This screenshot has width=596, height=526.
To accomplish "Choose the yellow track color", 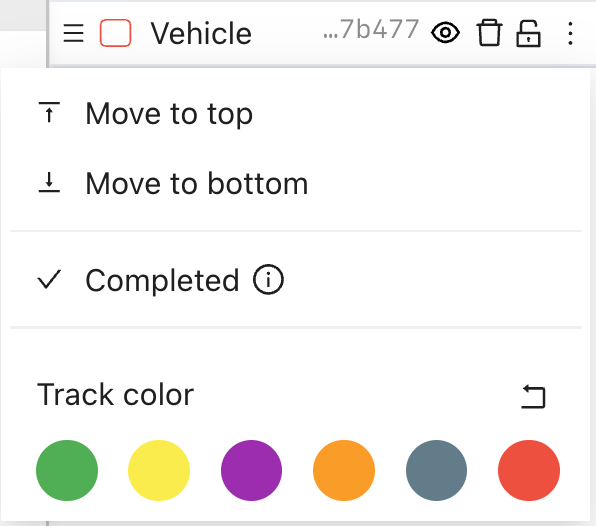I will (159, 471).
